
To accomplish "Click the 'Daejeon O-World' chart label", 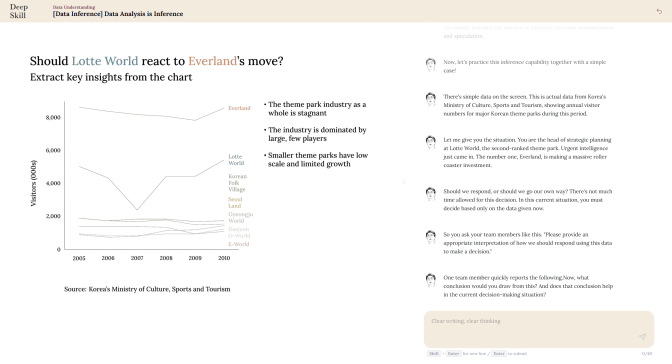I will pos(239,232).
